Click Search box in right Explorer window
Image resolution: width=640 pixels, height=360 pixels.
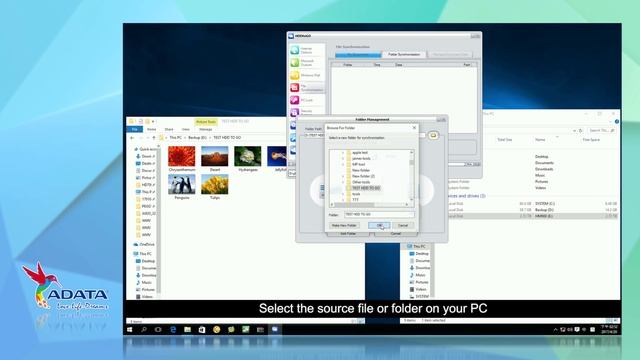coord(602,130)
